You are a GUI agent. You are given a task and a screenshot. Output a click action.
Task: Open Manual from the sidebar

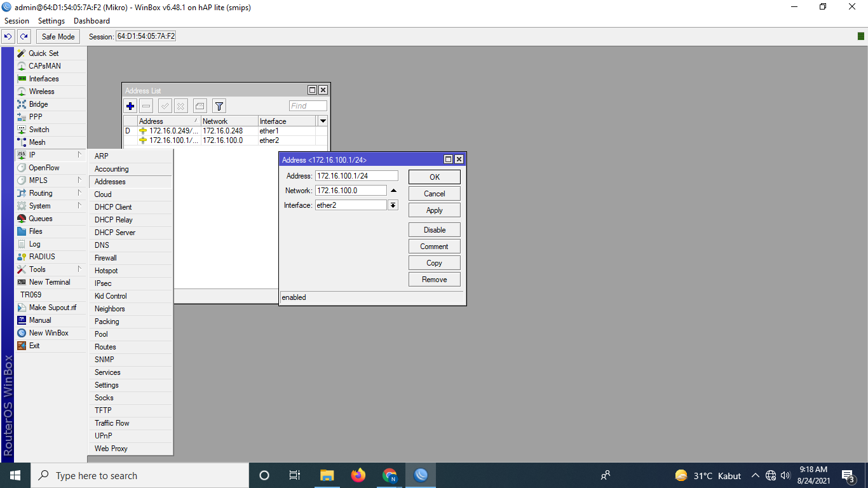[50, 320]
